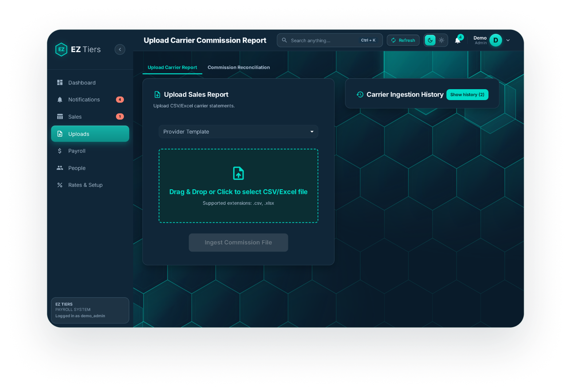
Task: Click the Notifications bell icon in the sidebar
Action: click(60, 100)
